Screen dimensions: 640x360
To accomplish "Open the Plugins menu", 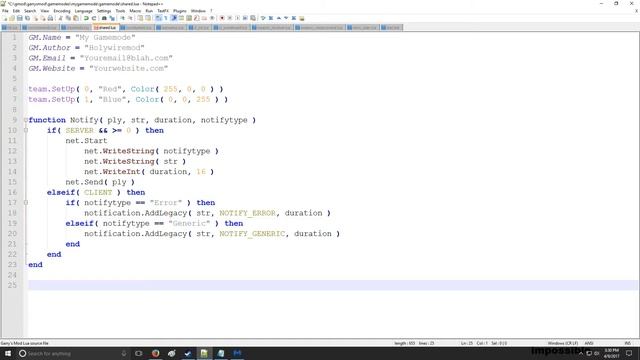I will click(180, 11).
